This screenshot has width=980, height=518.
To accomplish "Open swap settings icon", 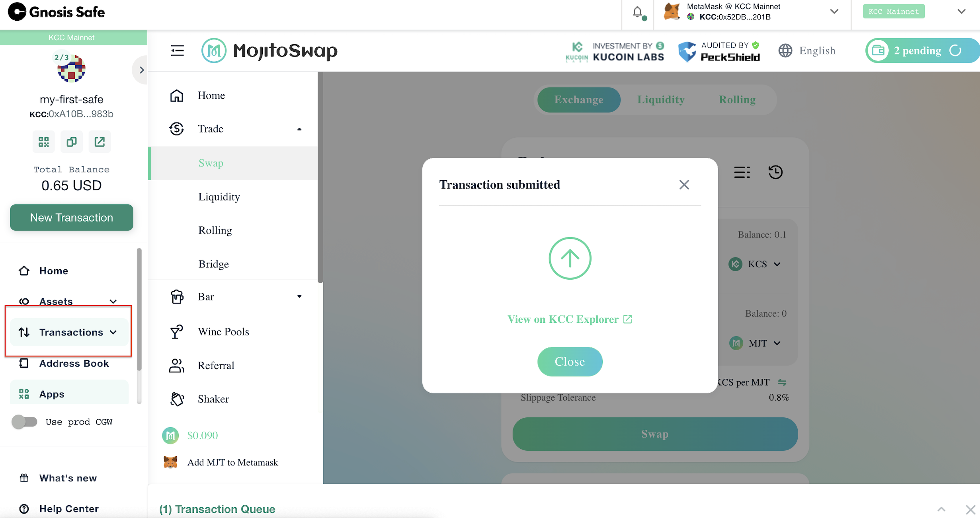I will 742,172.
